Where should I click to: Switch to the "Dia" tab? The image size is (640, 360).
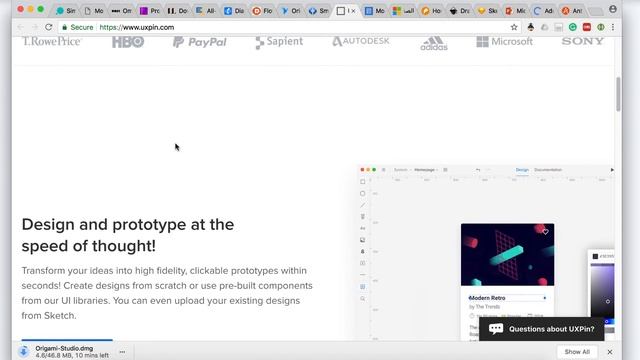[x=234, y=11]
